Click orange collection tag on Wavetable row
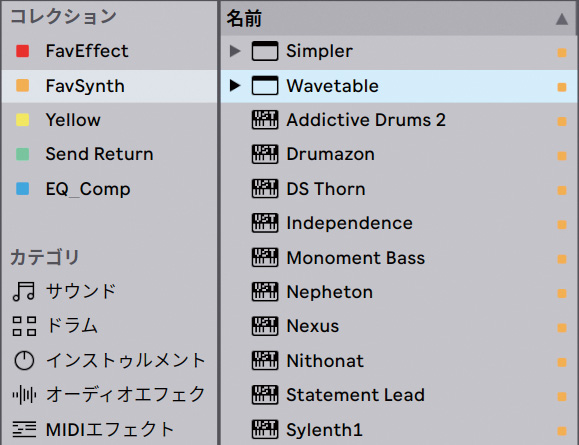Image resolution: width=579 pixels, height=445 pixels. tap(562, 87)
